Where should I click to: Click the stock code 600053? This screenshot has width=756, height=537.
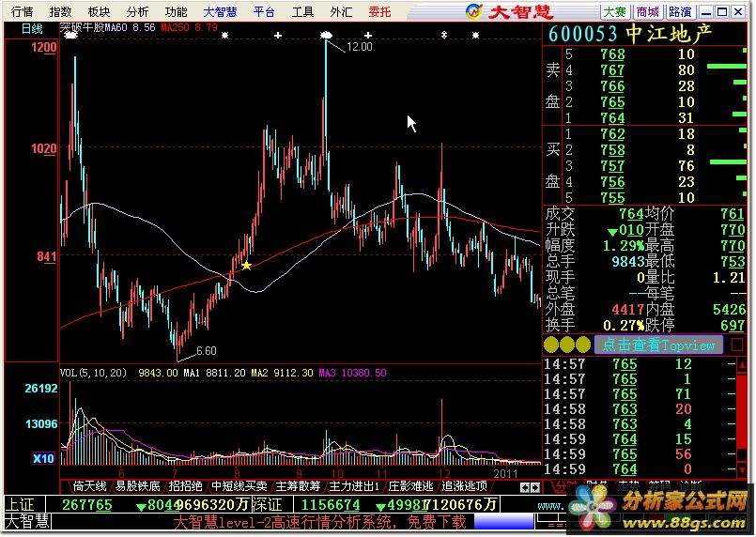[x=583, y=34]
